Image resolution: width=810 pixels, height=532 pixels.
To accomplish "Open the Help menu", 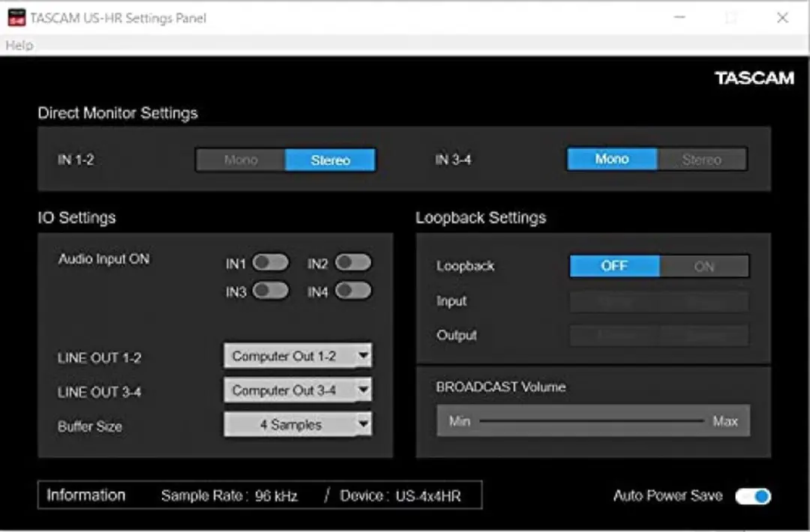I will (19, 46).
